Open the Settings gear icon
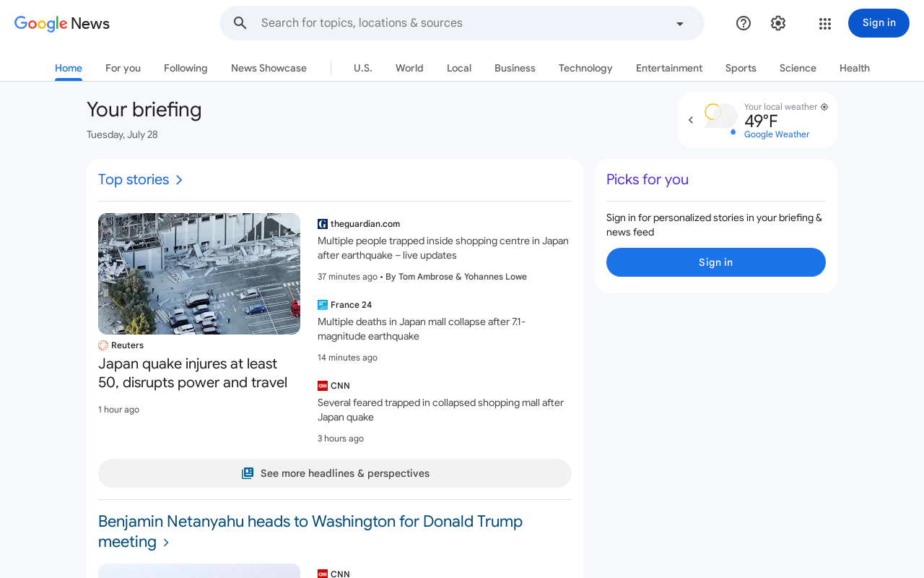The height and width of the screenshot is (578, 924). pyautogui.click(x=778, y=23)
